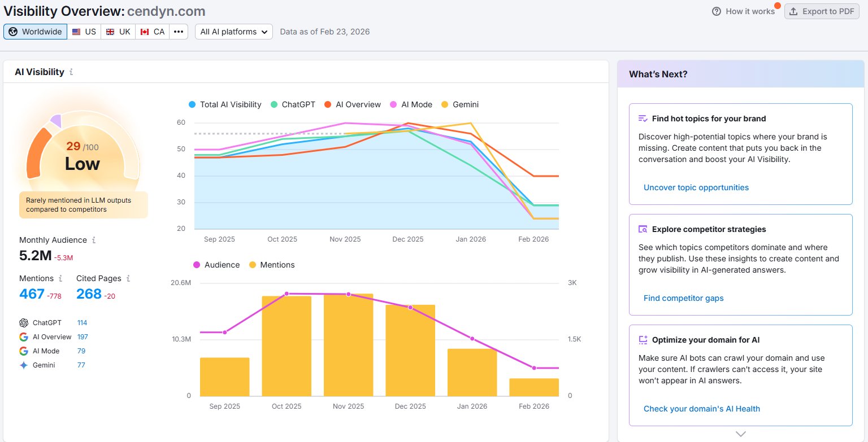
Task: Click the Monthly Audience value 5.2M
Action: (35, 256)
